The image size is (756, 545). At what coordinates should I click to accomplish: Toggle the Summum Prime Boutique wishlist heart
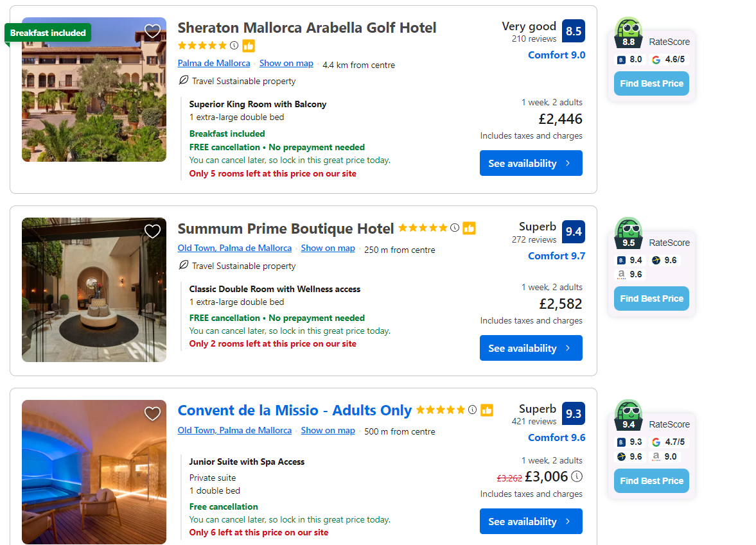(152, 231)
